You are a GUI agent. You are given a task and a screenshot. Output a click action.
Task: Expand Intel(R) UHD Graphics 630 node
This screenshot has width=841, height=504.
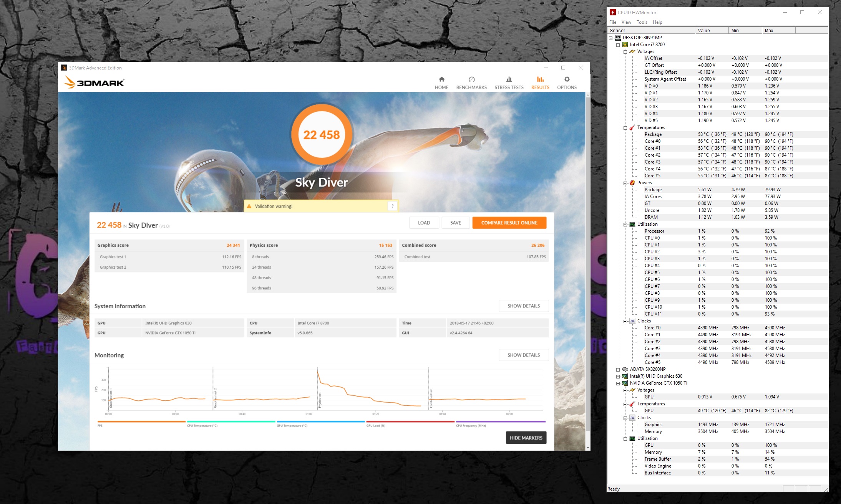618,376
